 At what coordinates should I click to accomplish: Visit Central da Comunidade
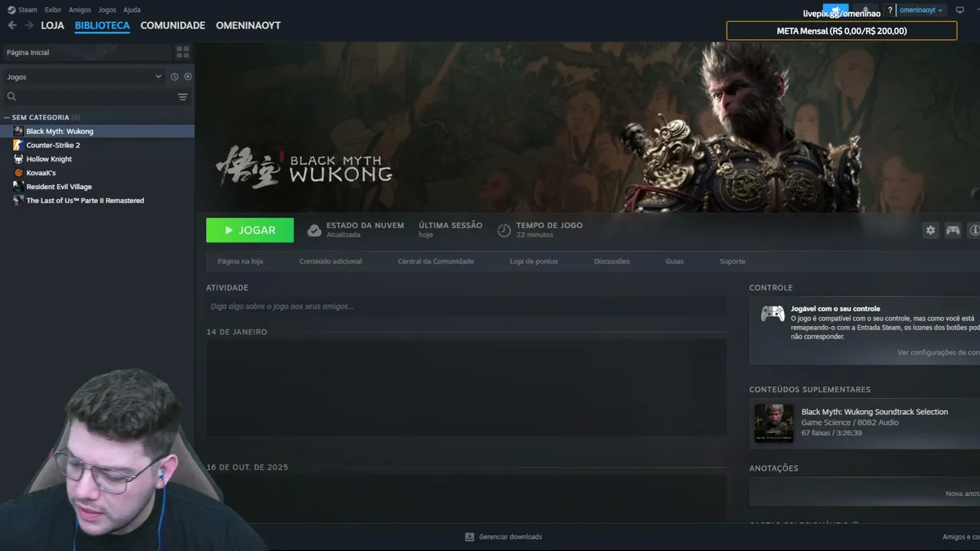tap(436, 261)
